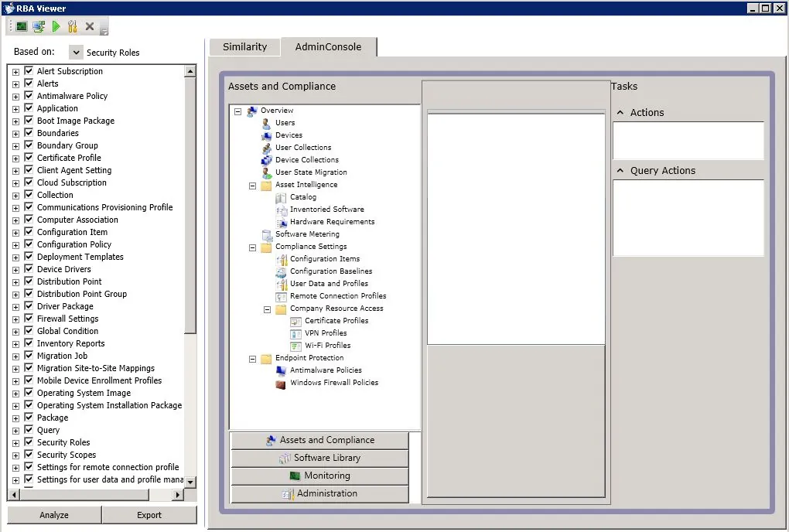This screenshot has width=789, height=532.
Task: Select Driver Package in the list
Action: (x=65, y=307)
